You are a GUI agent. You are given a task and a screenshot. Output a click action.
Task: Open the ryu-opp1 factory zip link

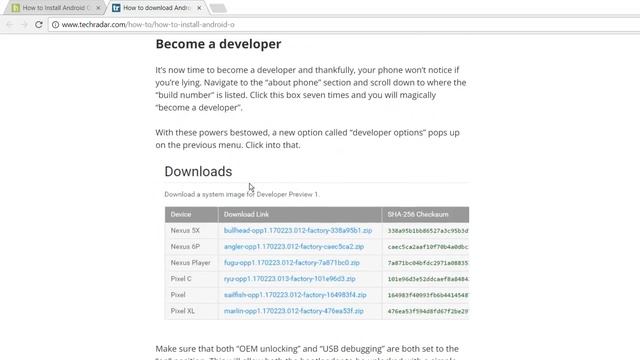click(x=290, y=279)
